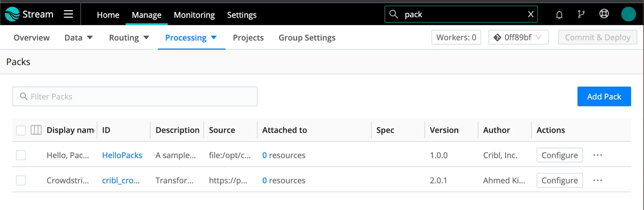Click the Add Pack button
644x210 pixels.
pos(604,97)
